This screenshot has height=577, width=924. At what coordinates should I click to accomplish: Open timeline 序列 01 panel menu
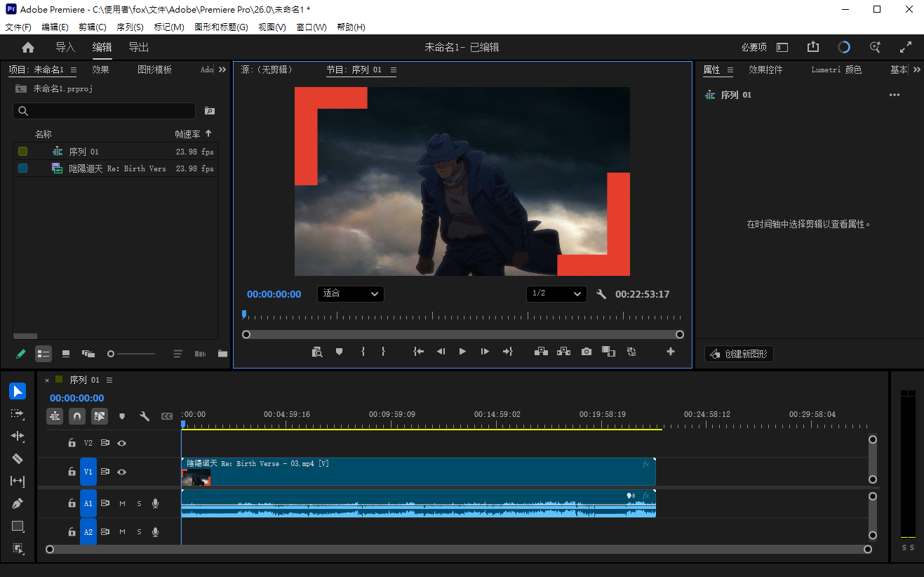(109, 380)
